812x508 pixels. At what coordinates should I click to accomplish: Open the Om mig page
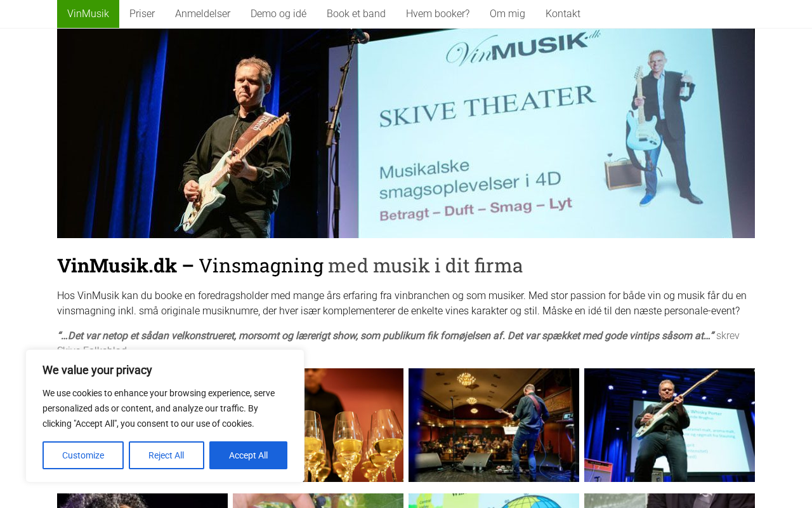507,14
